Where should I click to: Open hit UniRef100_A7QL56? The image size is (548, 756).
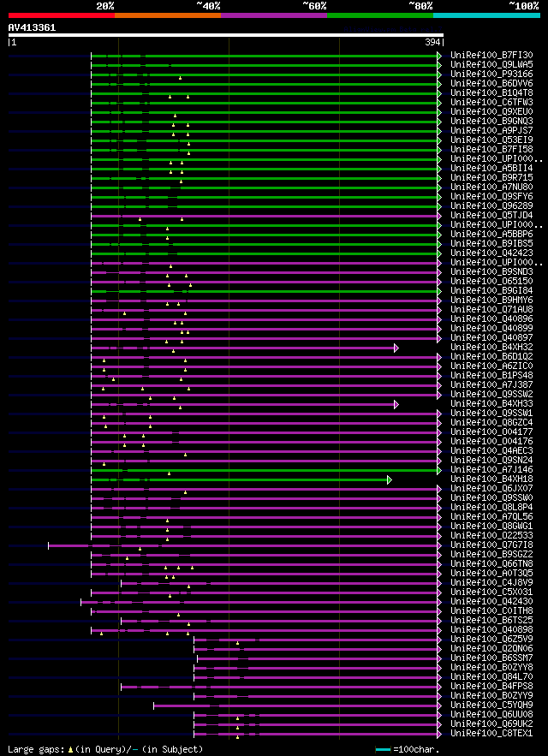point(491,517)
